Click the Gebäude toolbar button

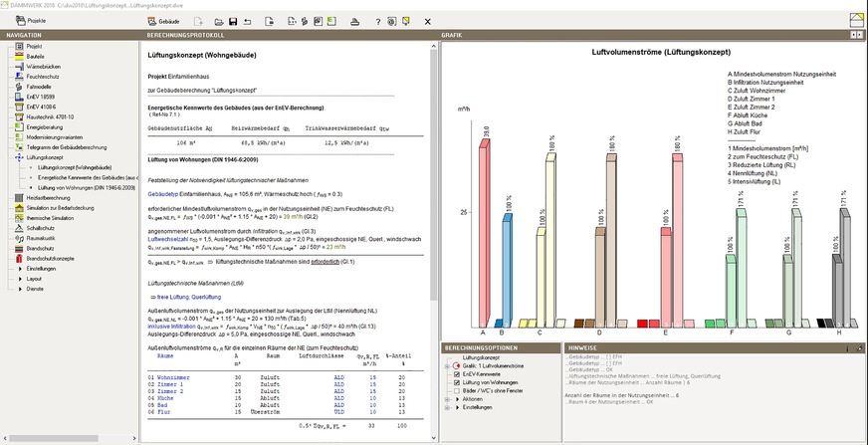click(x=164, y=22)
